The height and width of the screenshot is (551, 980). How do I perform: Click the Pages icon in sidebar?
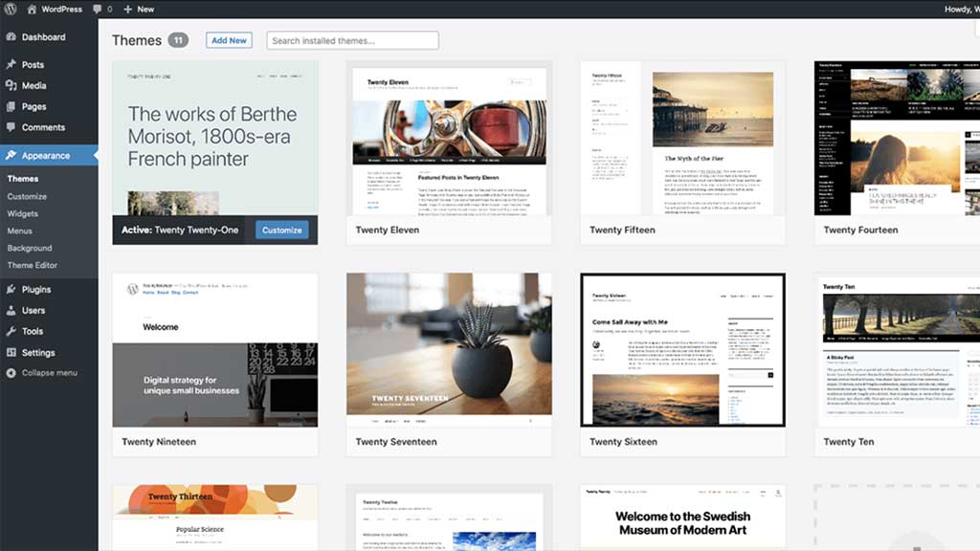pos(11,106)
